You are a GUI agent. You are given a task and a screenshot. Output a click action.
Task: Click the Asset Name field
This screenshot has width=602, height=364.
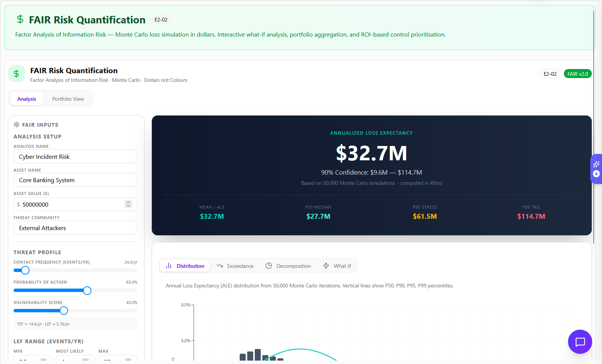click(75, 180)
